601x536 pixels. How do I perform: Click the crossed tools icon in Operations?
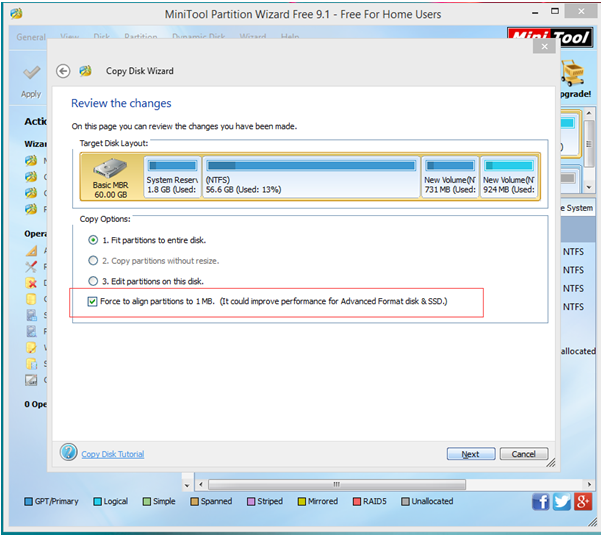31,266
